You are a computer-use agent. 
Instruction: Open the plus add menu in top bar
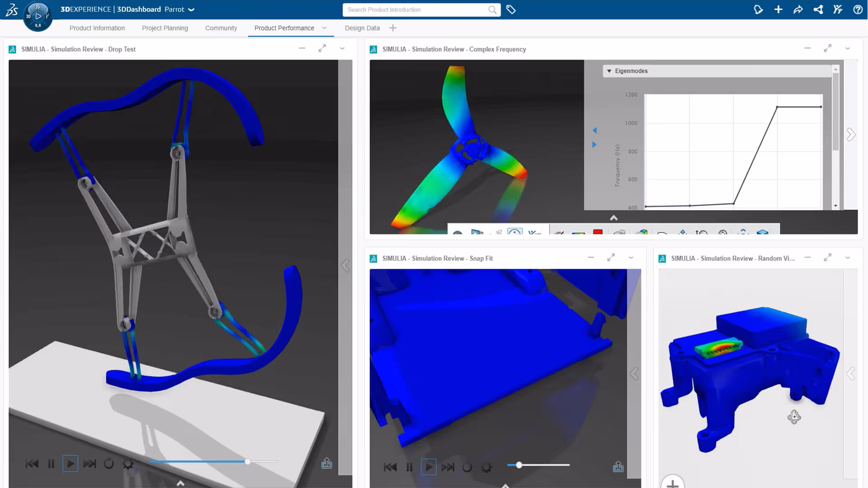778,9
